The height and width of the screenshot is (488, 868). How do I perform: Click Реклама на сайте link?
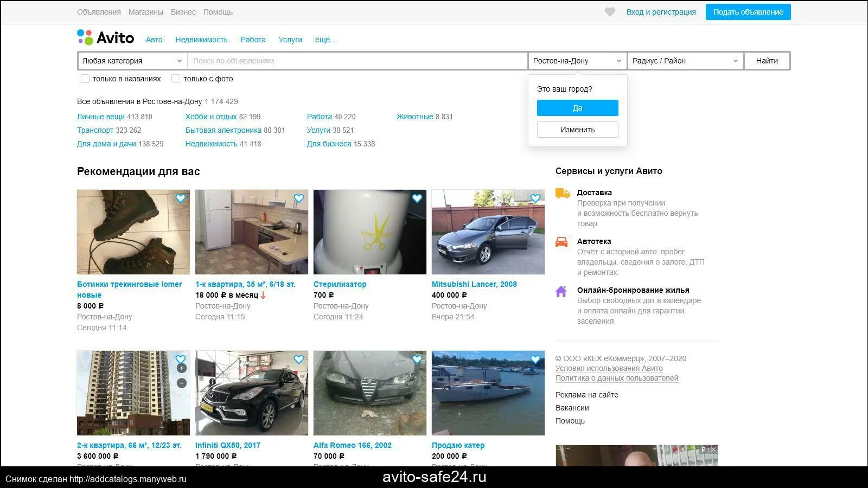pyautogui.click(x=587, y=395)
